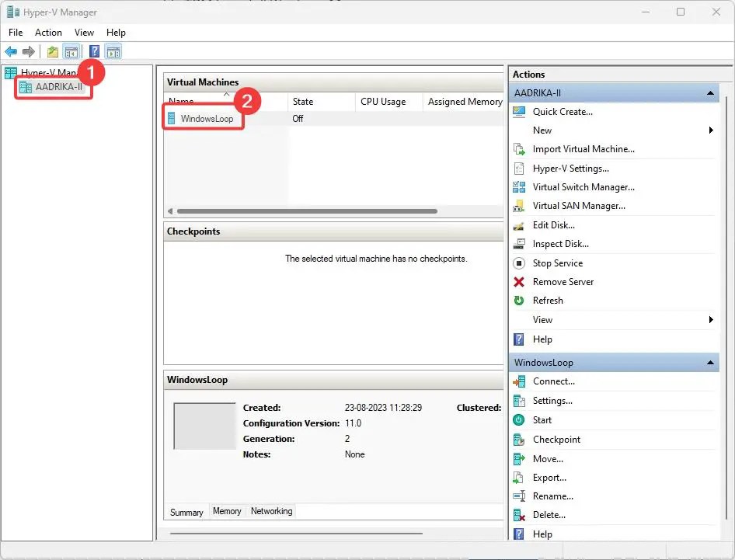Click Import Virtual Machine... action

(x=583, y=149)
